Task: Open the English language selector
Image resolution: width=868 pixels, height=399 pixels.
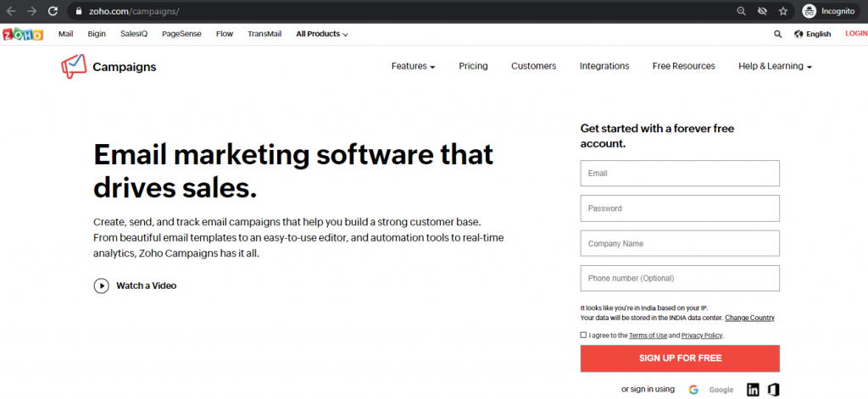Action: 818,35
